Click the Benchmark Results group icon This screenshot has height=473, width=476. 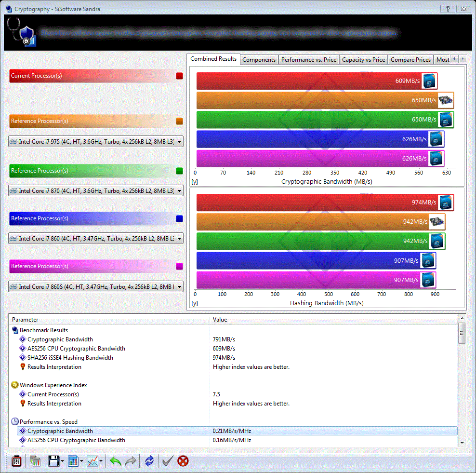pyautogui.click(x=15, y=330)
